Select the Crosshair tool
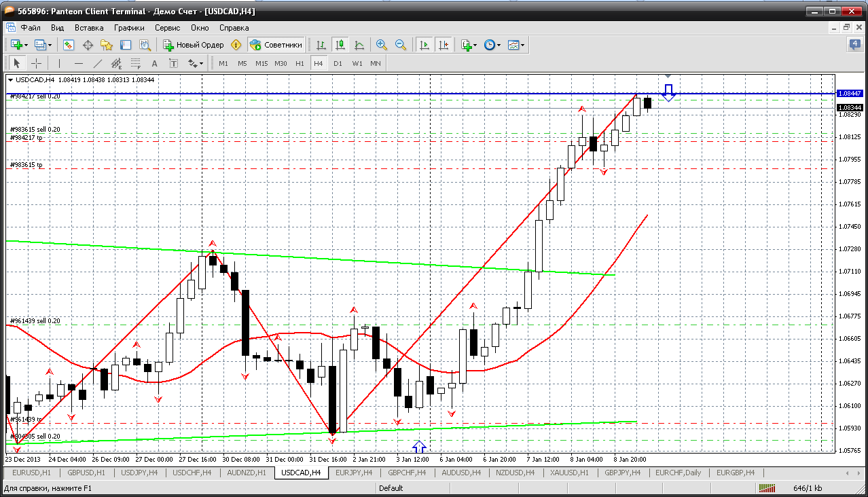Screen dimensions: 868x497 [36, 63]
